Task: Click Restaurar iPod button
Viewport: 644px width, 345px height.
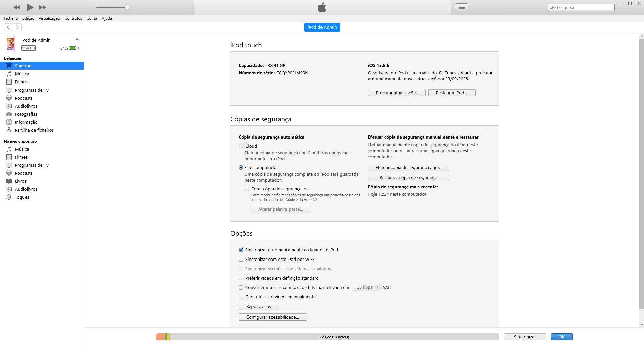Action: click(x=452, y=93)
